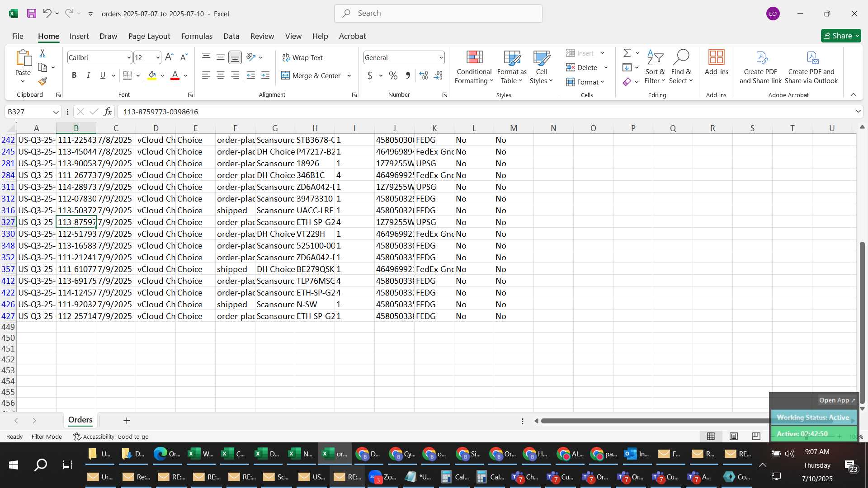Toggle Underline formatting
Viewport: 868px width, 488px height.
click(x=103, y=75)
